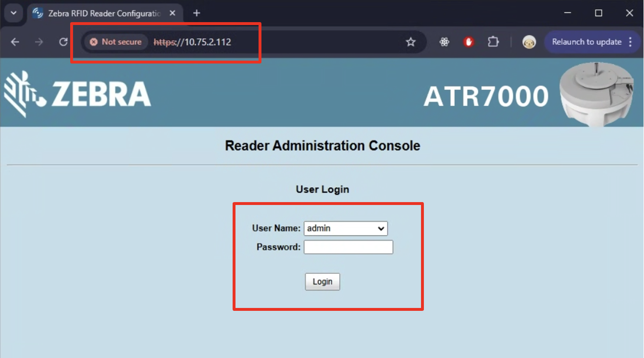Viewport: 644px width, 358px height.
Task: Click the User Name: label
Action: pos(276,228)
